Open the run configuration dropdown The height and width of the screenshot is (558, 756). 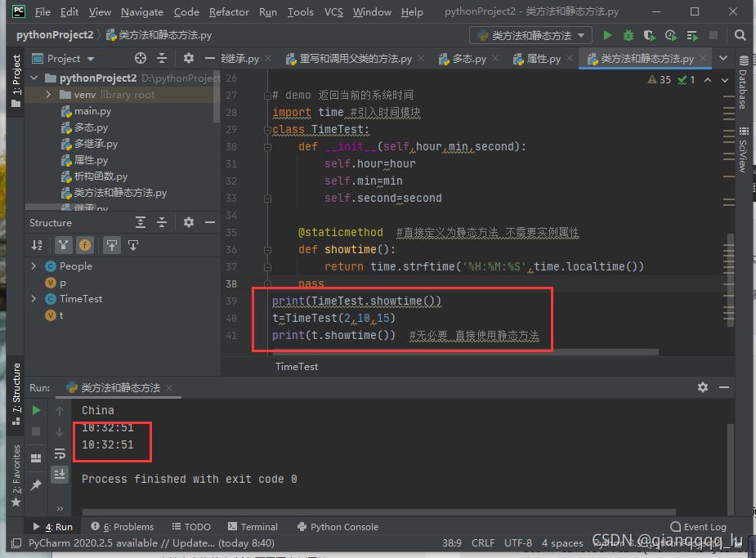(530, 36)
